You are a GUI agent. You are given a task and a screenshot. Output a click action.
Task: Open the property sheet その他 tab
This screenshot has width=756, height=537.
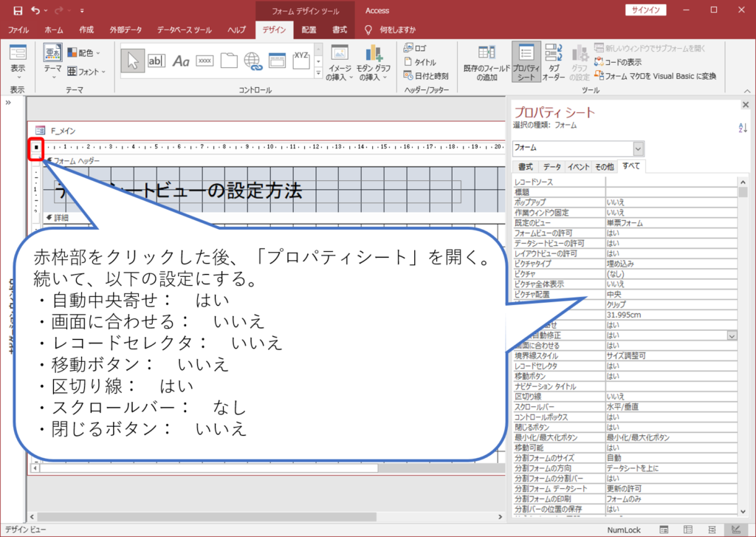click(604, 167)
